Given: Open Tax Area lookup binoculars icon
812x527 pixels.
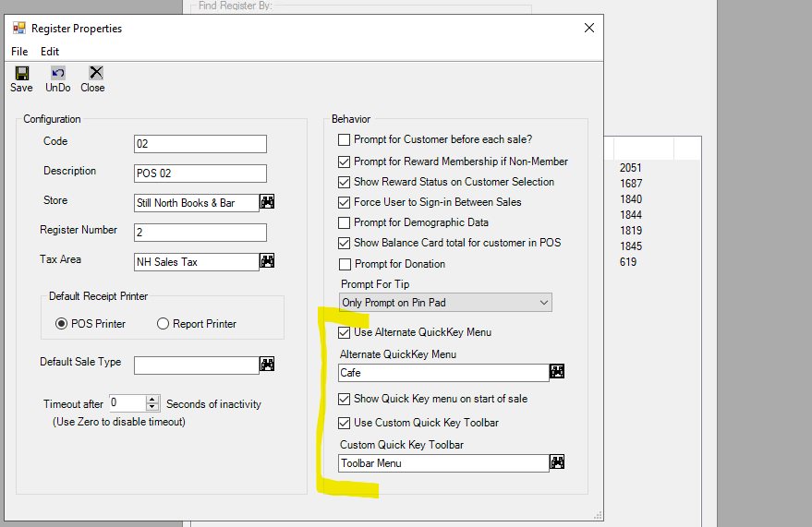Looking at the screenshot, I should pos(267,260).
